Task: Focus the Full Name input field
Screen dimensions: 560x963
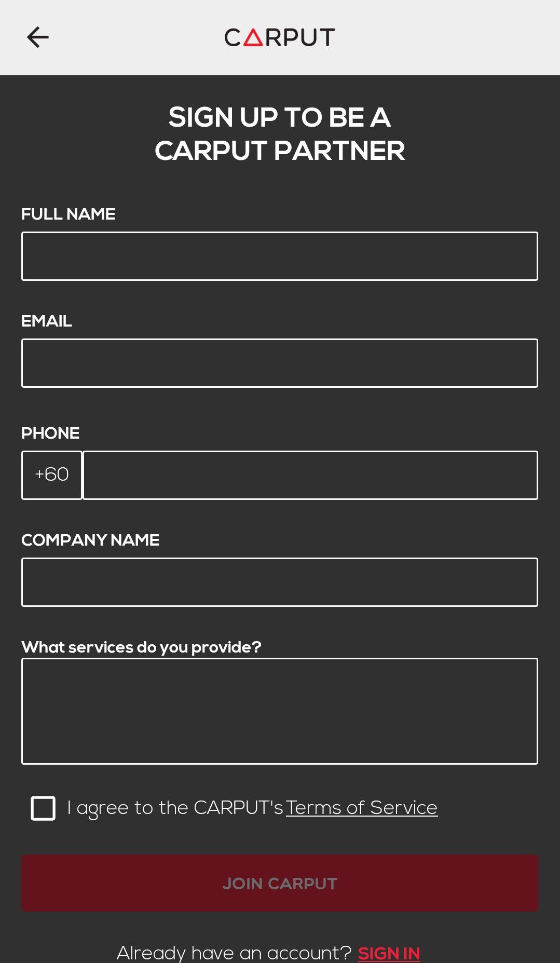Action: click(x=280, y=256)
